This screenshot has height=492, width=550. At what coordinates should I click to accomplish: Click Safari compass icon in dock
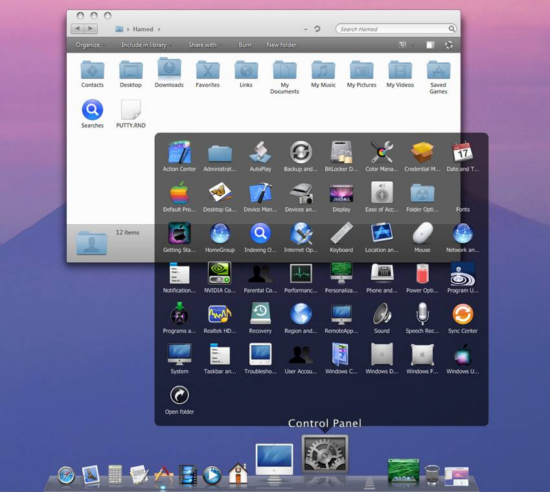[66, 476]
